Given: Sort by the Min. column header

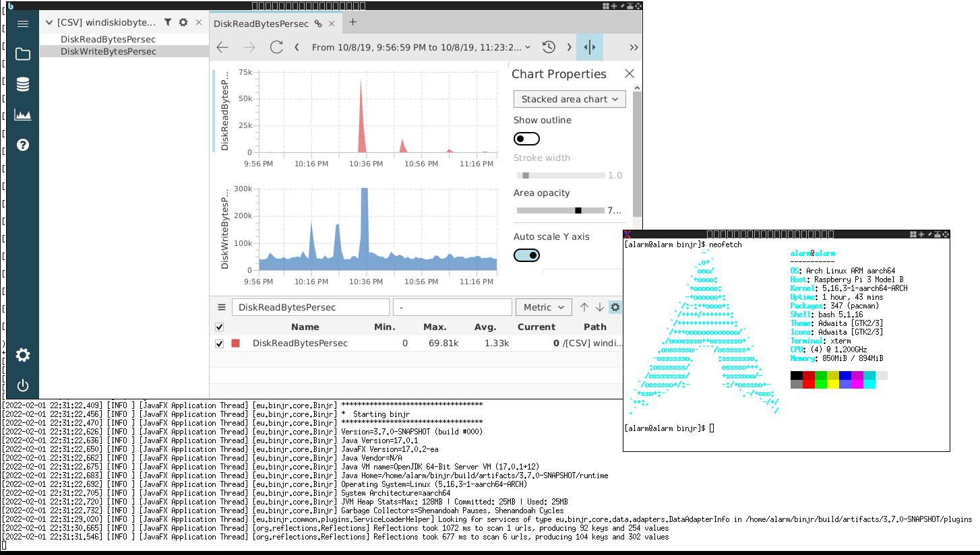Looking at the screenshot, I should pos(384,327).
